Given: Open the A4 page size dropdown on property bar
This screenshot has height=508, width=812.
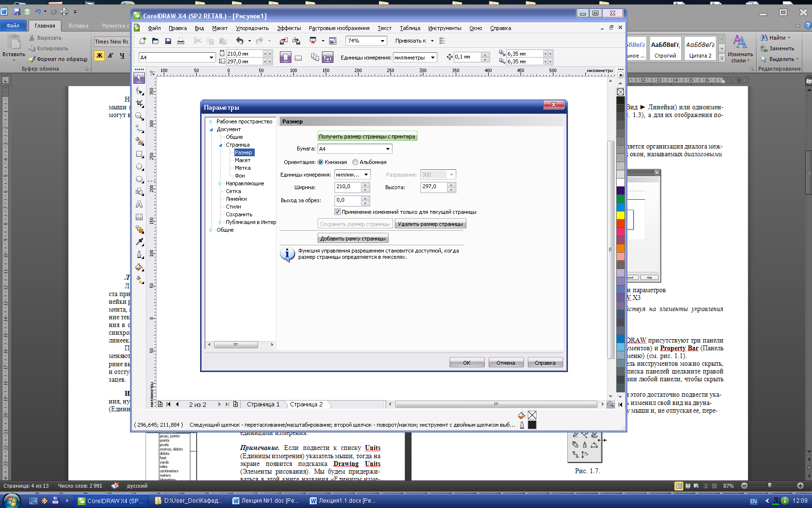Looking at the screenshot, I should [x=211, y=58].
